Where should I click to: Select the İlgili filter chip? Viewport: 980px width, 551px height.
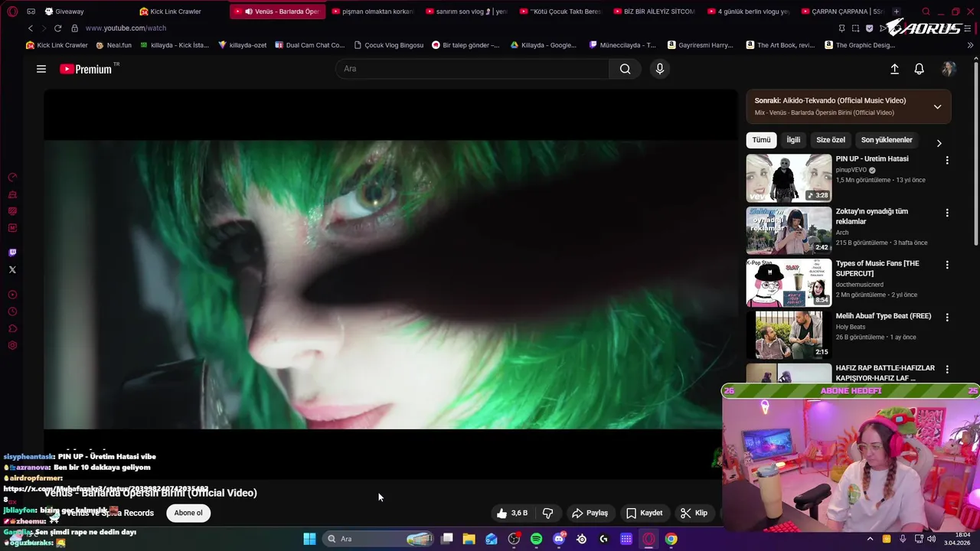coord(793,140)
